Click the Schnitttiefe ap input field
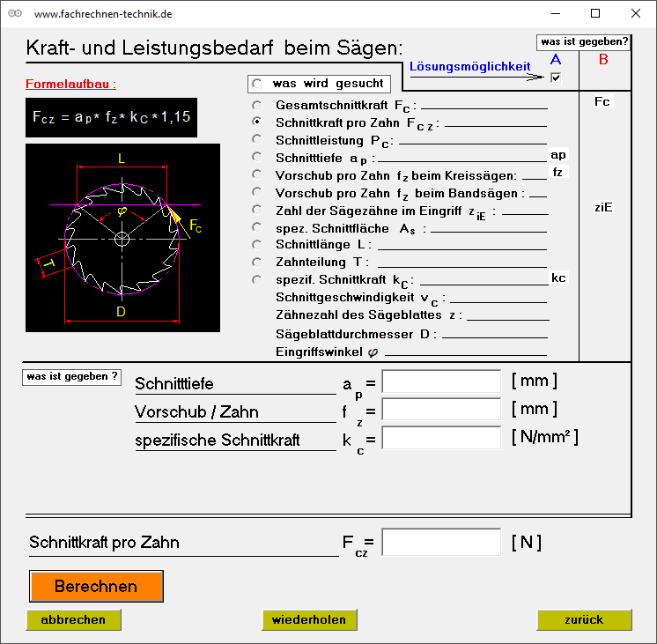Viewport: 657px width, 644px height. pos(441,381)
